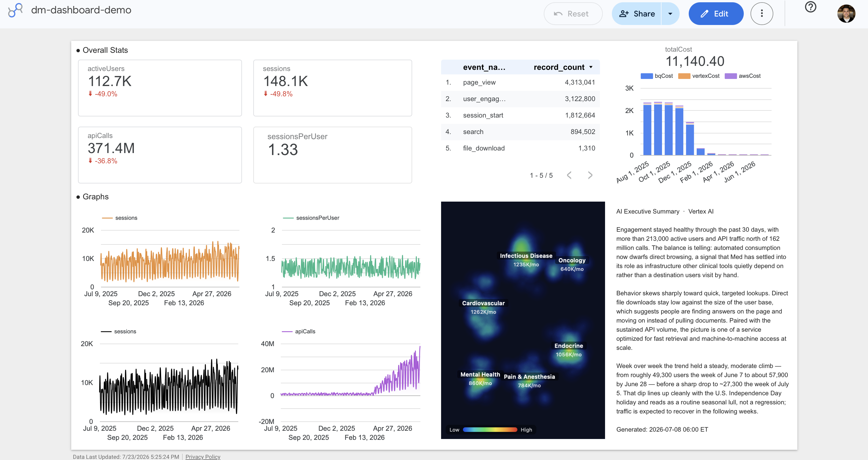Click the apiCalls 371.4M scorecard
Image resolution: width=868 pixels, height=460 pixels.
(x=160, y=155)
